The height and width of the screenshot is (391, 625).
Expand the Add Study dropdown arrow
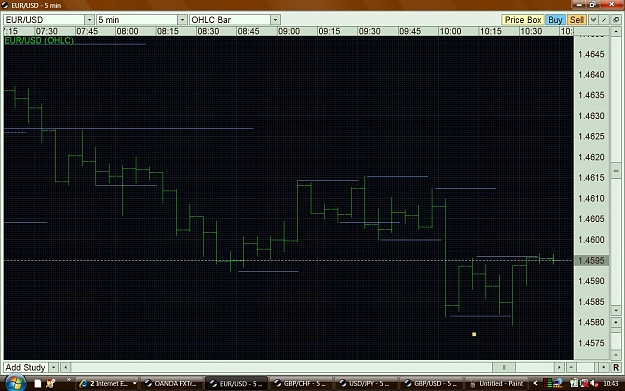(x=53, y=367)
